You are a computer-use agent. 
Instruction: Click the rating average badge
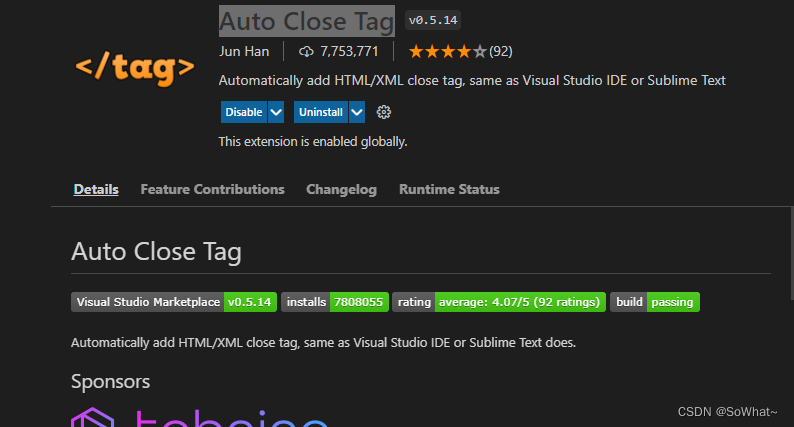(499, 302)
